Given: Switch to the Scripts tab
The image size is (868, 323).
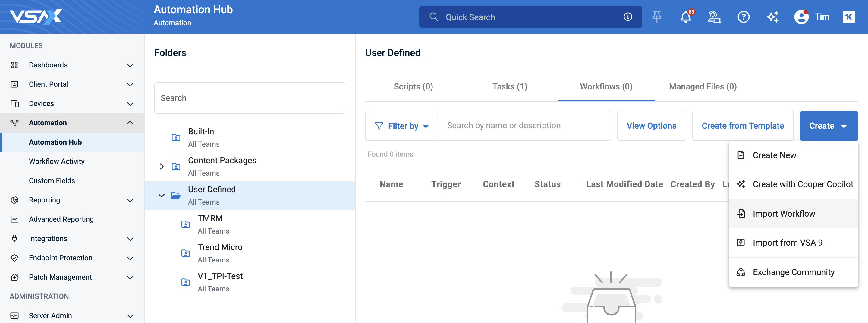Looking at the screenshot, I should coord(413,87).
